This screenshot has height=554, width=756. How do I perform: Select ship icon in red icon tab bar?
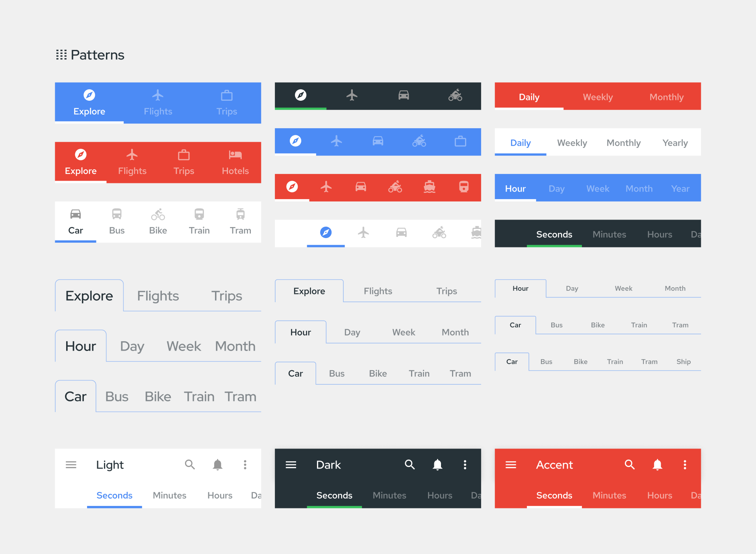(429, 187)
